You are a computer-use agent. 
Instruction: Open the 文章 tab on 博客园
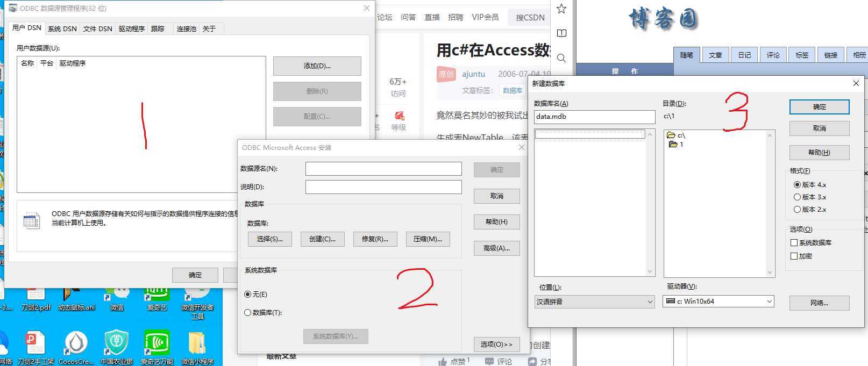pyautogui.click(x=715, y=55)
